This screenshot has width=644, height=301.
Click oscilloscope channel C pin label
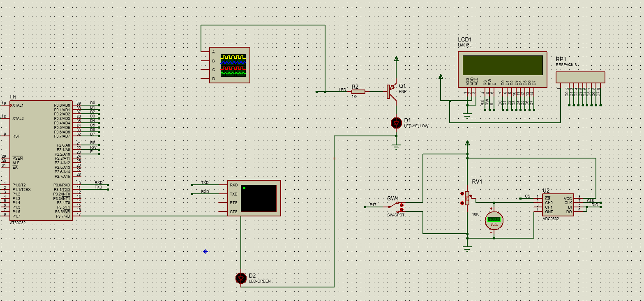coord(213,70)
